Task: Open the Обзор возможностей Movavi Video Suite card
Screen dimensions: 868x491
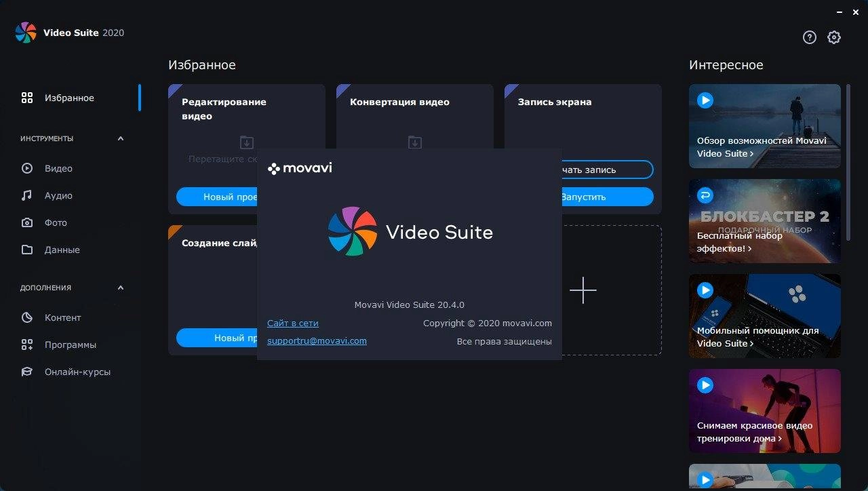Action: tap(765, 126)
